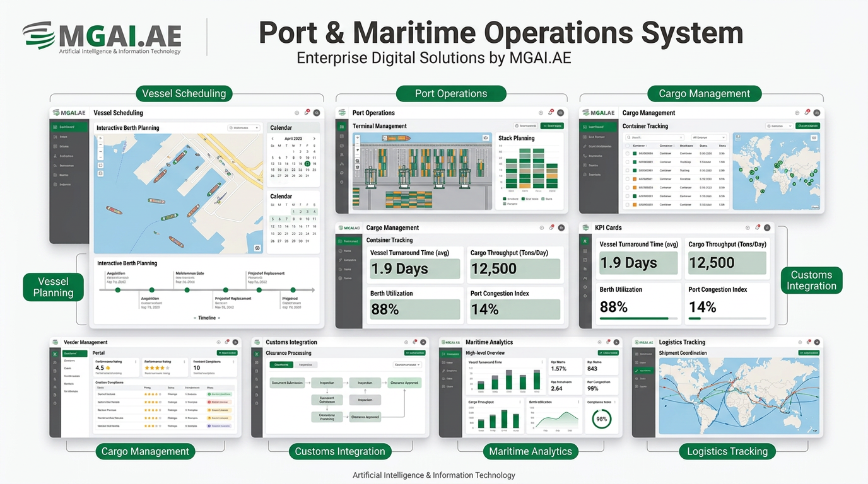
Task: Open user avatar in top Cargo Management header
Action: 817,113
